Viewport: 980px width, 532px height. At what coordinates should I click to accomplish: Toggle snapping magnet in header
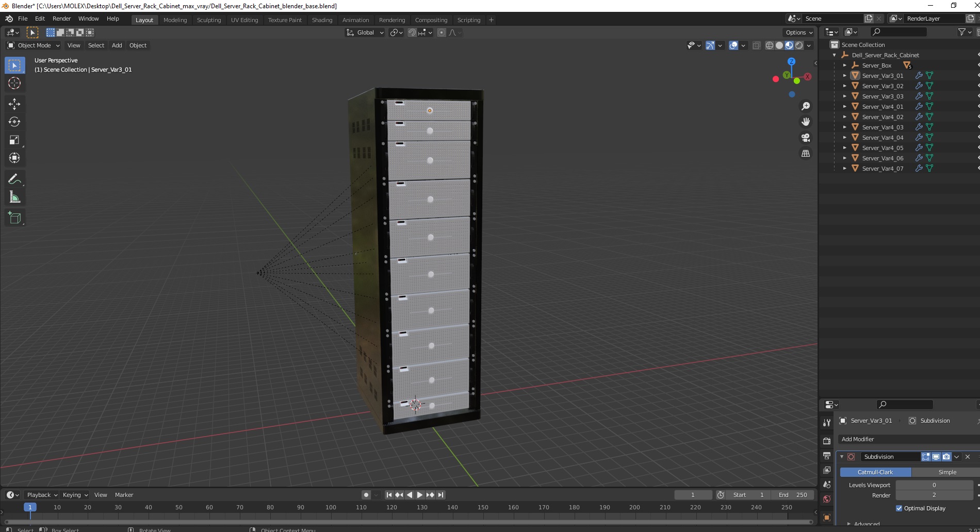click(412, 32)
